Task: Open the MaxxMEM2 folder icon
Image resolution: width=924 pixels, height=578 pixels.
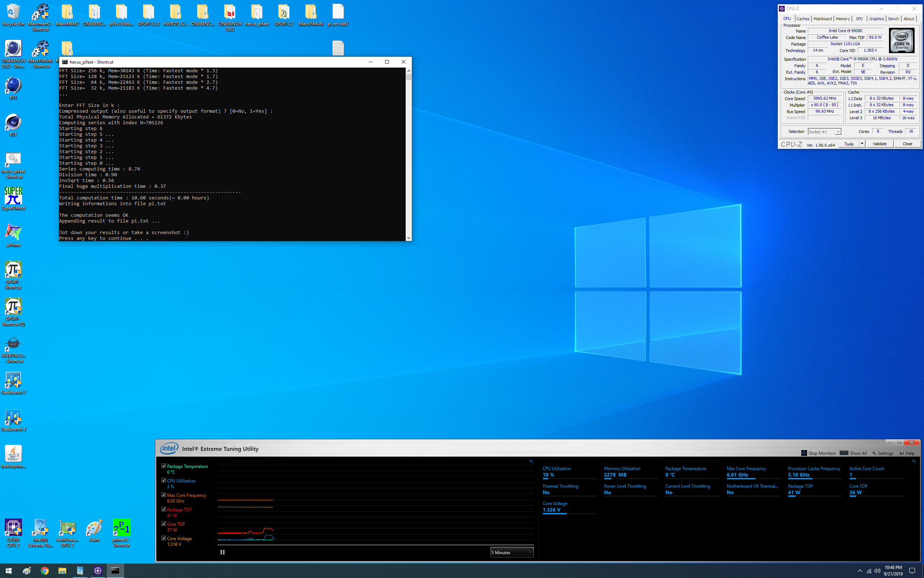Action: click(67, 15)
